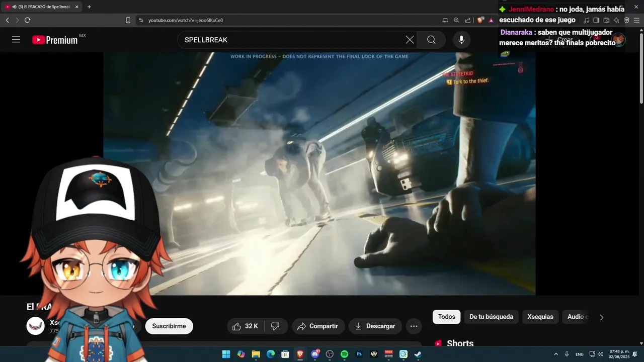Dislike the video

275,326
